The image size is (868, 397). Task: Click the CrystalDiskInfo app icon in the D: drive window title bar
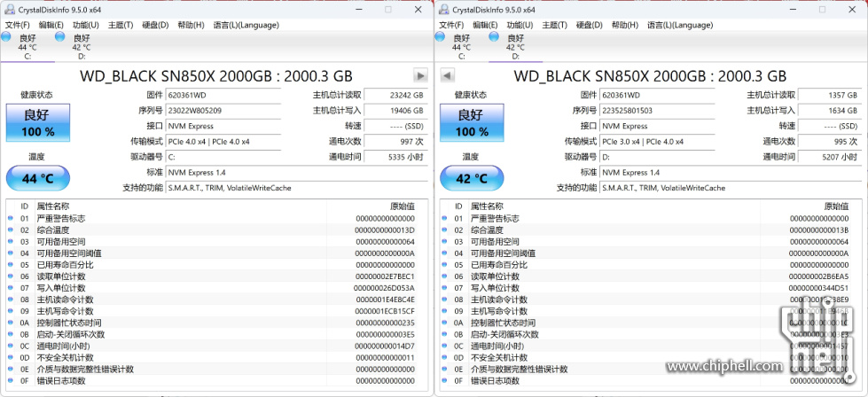(444, 10)
